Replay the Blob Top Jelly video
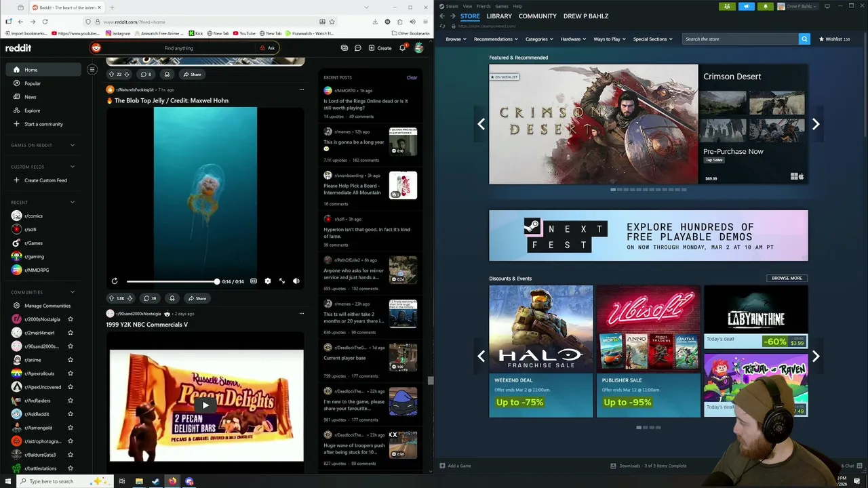 [x=115, y=281]
